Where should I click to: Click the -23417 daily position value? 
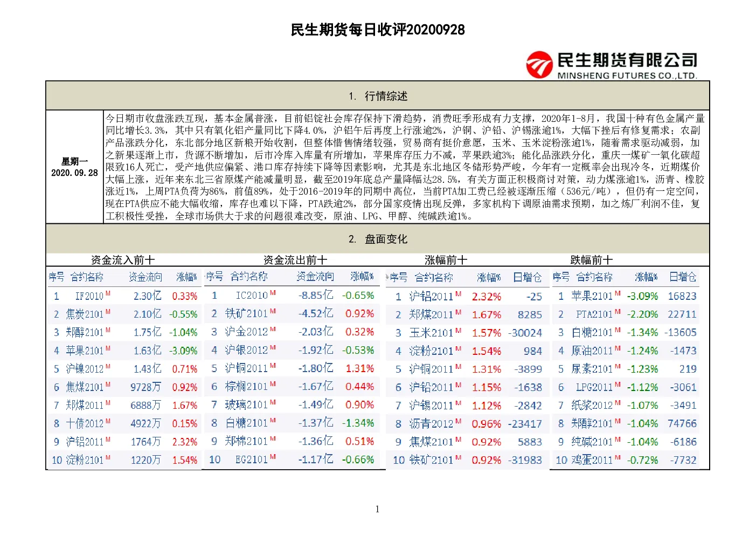click(x=525, y=424)
